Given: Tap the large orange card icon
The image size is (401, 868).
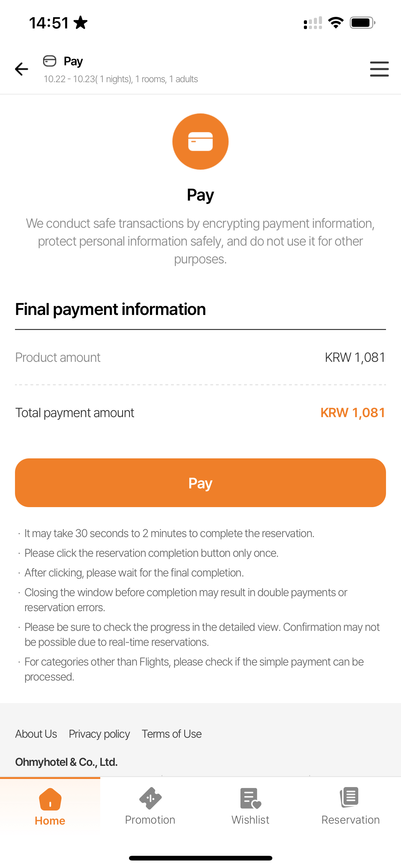Looking at the screenshot, I should click(200, 142).
